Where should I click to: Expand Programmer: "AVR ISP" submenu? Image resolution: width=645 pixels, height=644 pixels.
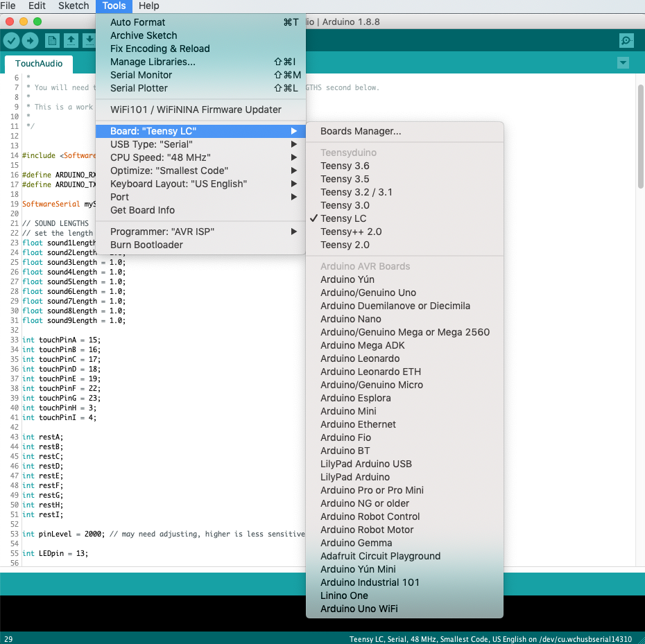[200, 232]
